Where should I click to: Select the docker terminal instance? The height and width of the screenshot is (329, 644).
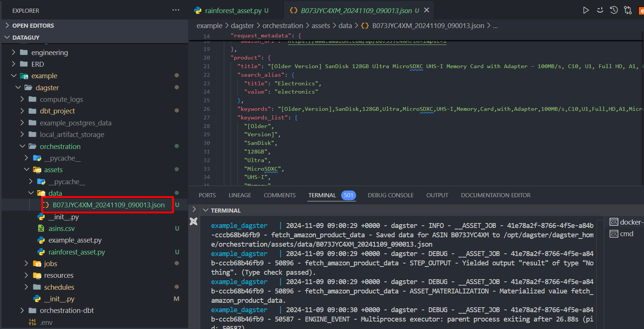tap(631, 222)
